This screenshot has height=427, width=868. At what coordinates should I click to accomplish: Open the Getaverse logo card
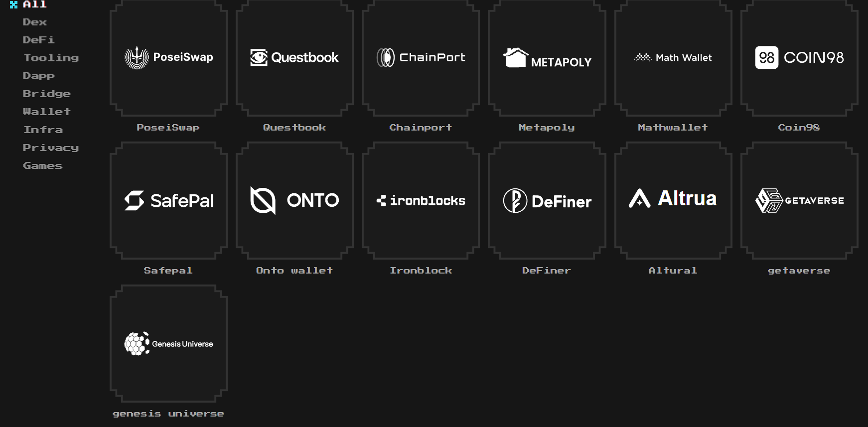point(799,201)
